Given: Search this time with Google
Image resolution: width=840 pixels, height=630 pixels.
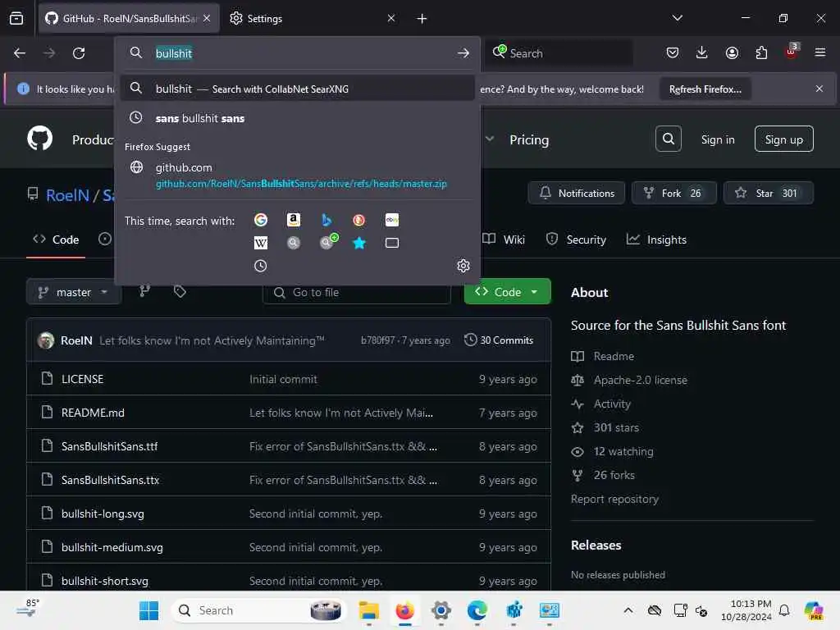Looking at the screenshot, I should pos(261,220).
